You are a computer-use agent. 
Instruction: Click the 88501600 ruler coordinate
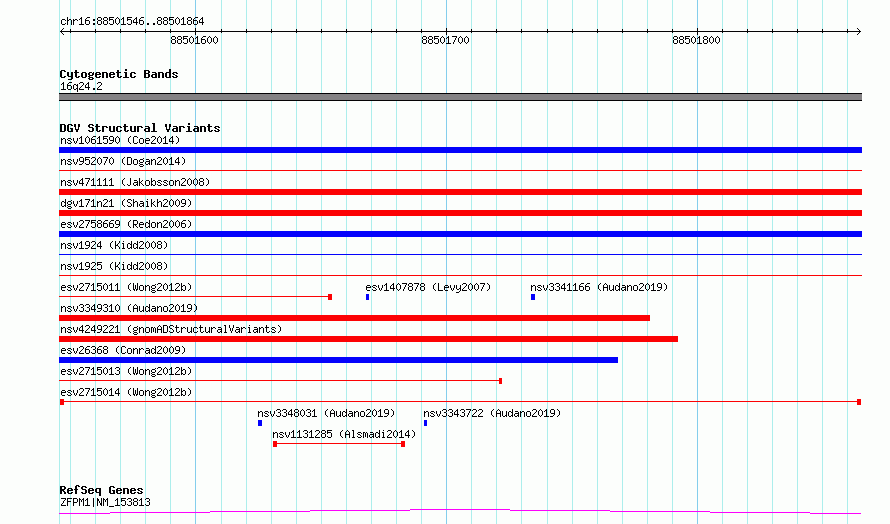pyautogui.click(x=194, y=40)
